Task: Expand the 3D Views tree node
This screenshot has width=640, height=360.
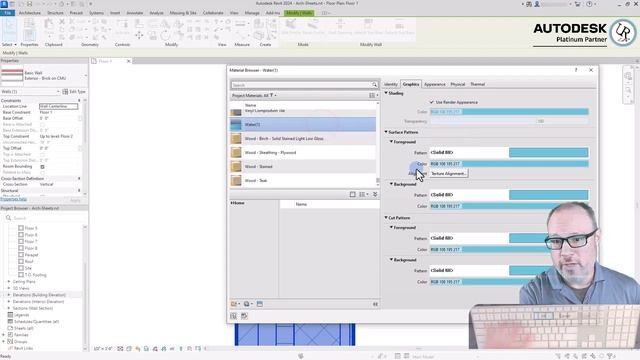Action: [x=9, y=288]
